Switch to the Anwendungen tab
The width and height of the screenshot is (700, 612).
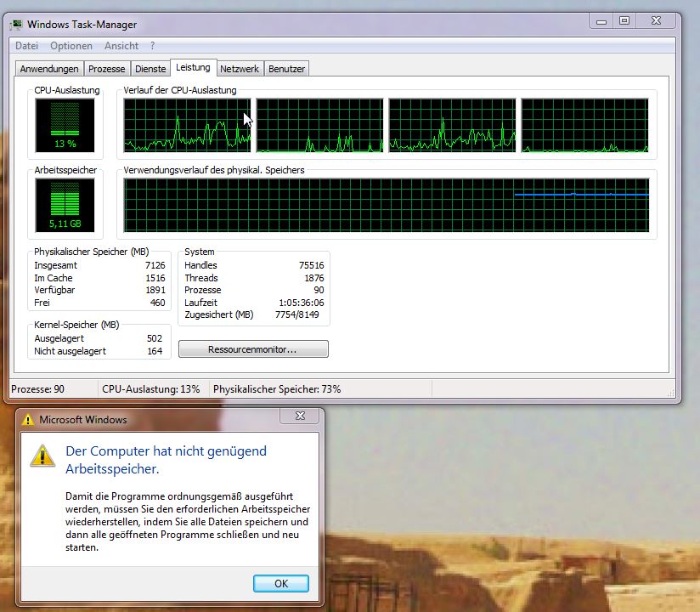pos(49,69)
